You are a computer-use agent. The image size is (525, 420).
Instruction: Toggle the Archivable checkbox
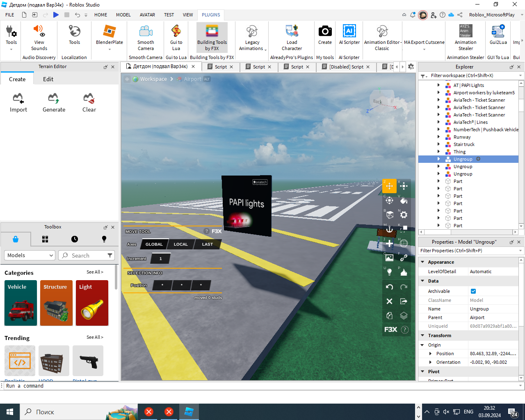(473, 291)
